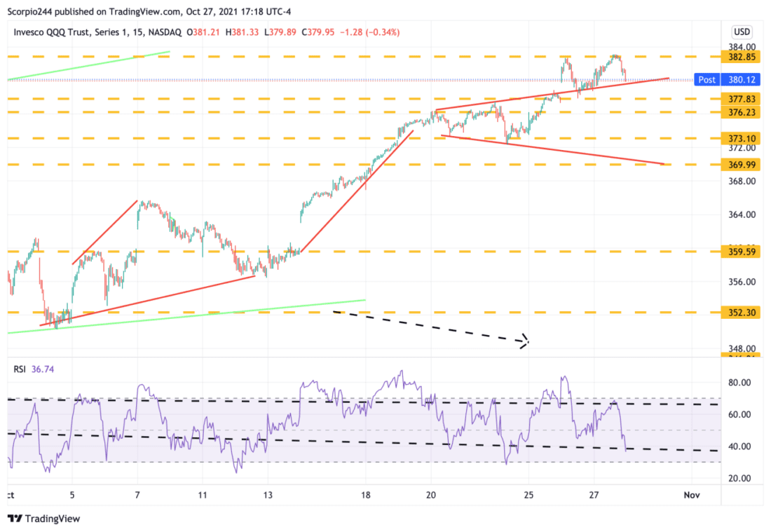Click the 7 date label on time axis
This screenshot has height=532, width=771.
(137, 495)
